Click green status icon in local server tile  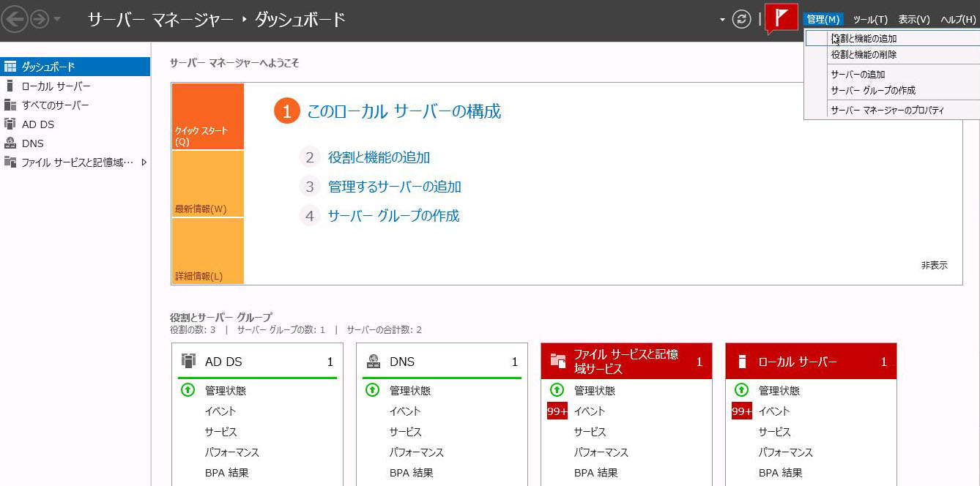coord(741,390)
